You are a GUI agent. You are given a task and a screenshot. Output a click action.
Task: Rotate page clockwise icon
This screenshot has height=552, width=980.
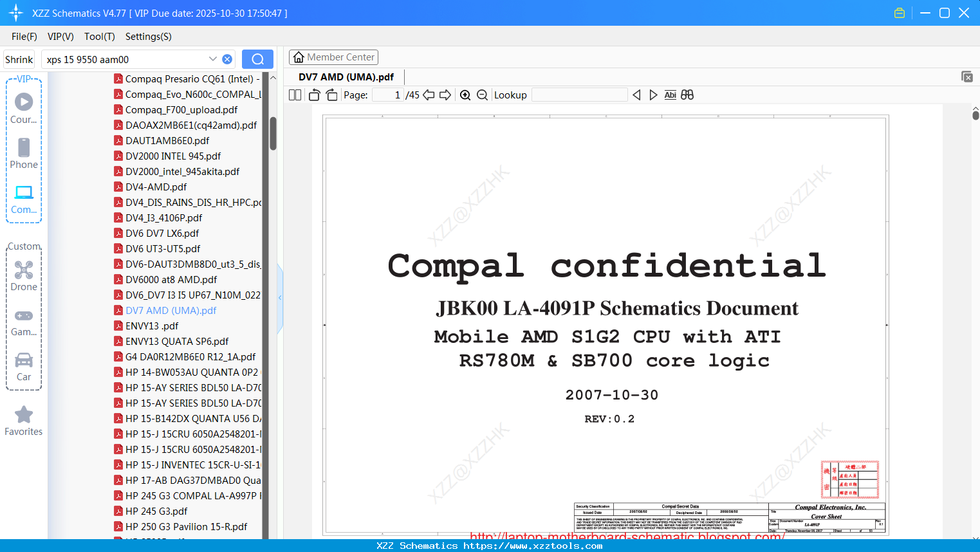(332, 95)
